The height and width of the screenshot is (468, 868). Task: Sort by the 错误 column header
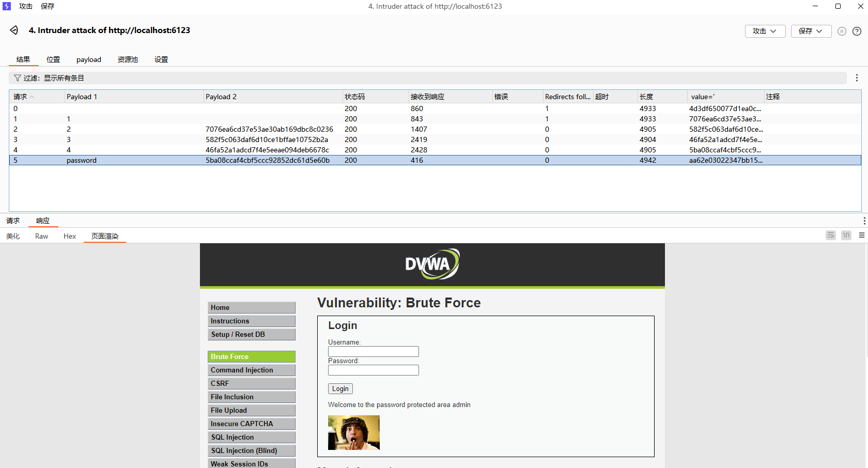pyautogui.click(x=518, y=97)
